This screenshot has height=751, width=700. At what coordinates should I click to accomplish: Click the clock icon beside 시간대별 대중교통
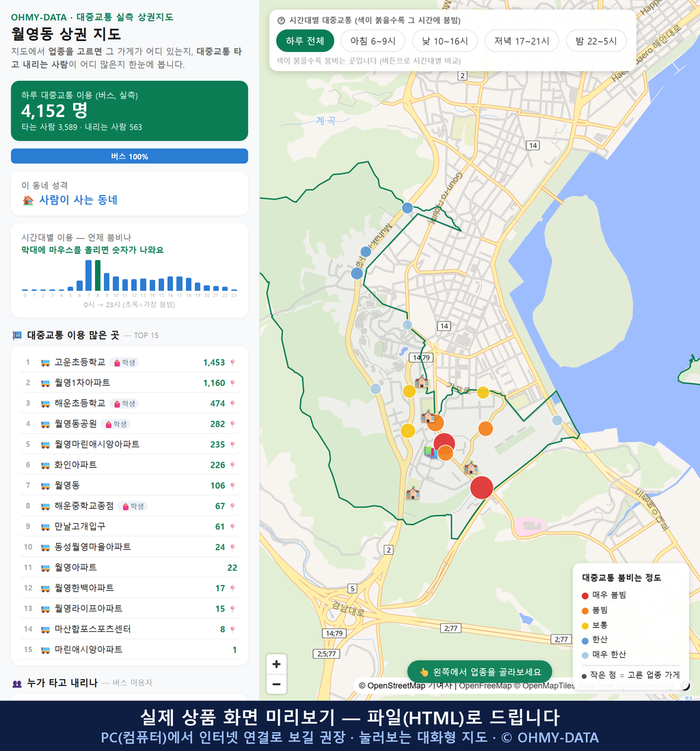[282, 21]
